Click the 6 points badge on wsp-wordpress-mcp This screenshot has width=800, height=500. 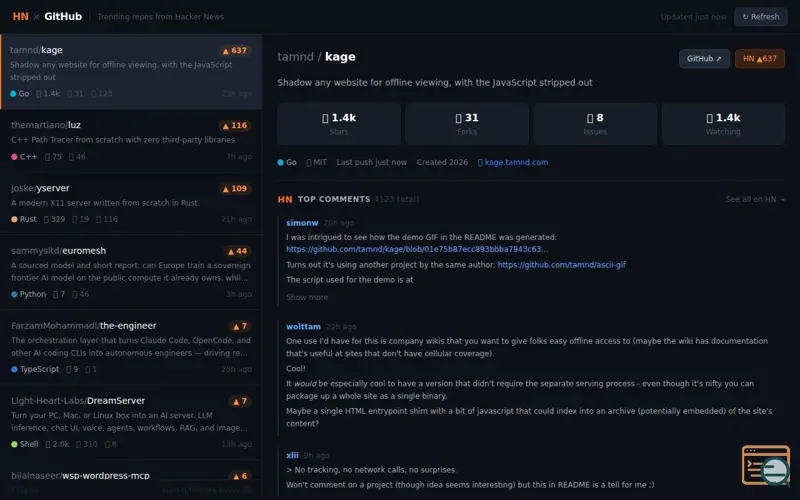coord(240,476)
